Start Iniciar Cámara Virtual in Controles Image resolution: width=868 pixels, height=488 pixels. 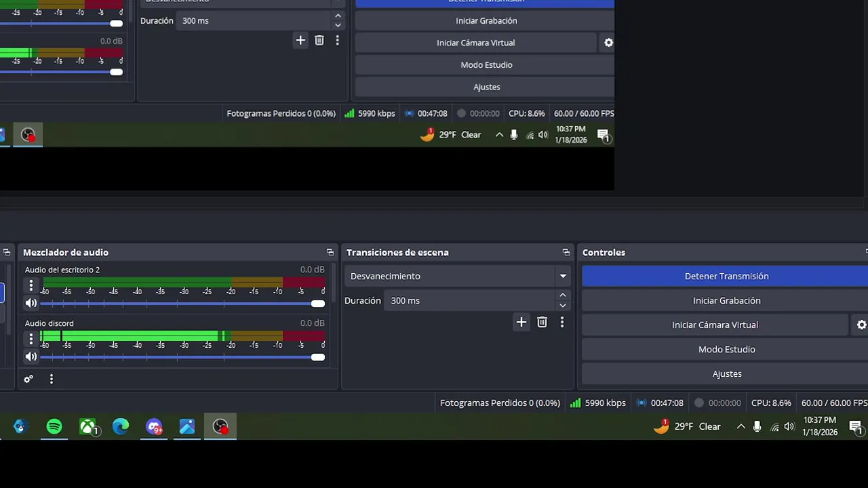715,325
